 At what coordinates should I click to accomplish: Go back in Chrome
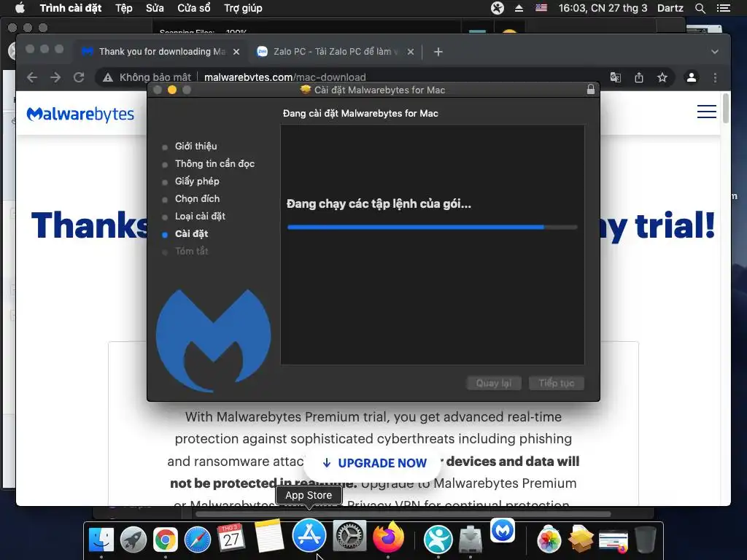click(32, 77)
